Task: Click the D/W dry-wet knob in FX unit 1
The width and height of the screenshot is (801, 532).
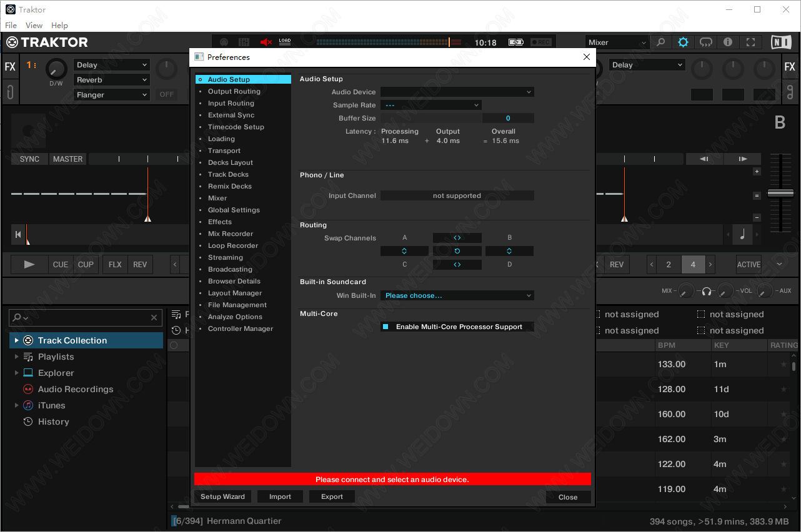Action: (56, 69)
